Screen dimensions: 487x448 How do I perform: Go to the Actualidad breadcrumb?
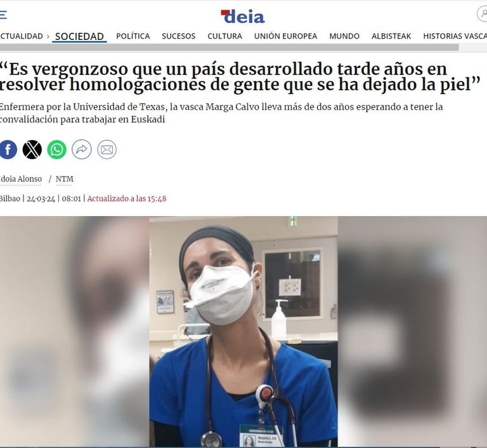pos(22,36)
